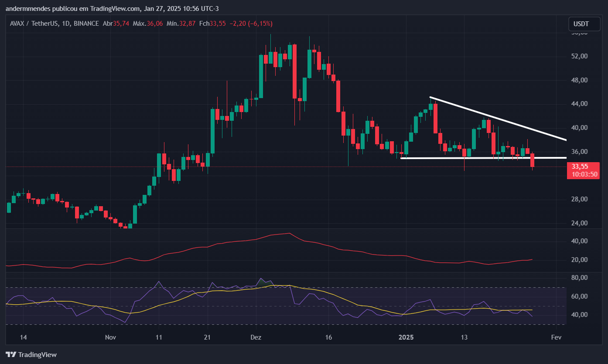Click the 80,00 RSI axis label
The image size is (608, 364).
tap(580, 278)
